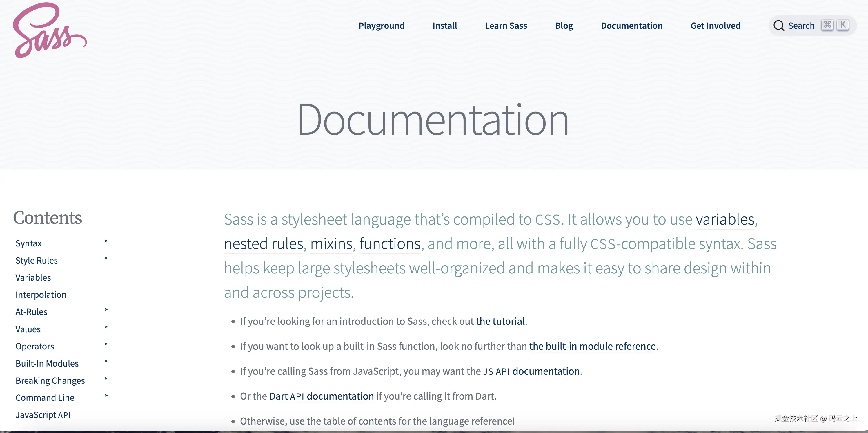Click the search magnifier icon
868x433 pixels.
778,26
